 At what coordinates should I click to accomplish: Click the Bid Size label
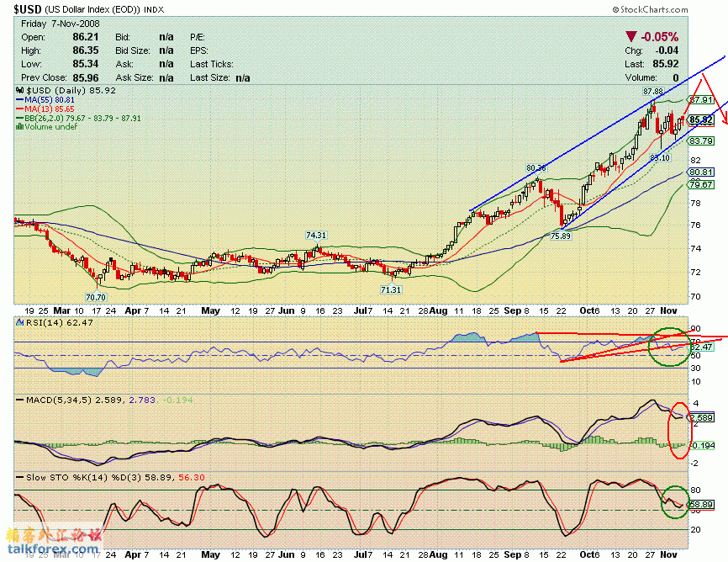click(x=133, y=50)
